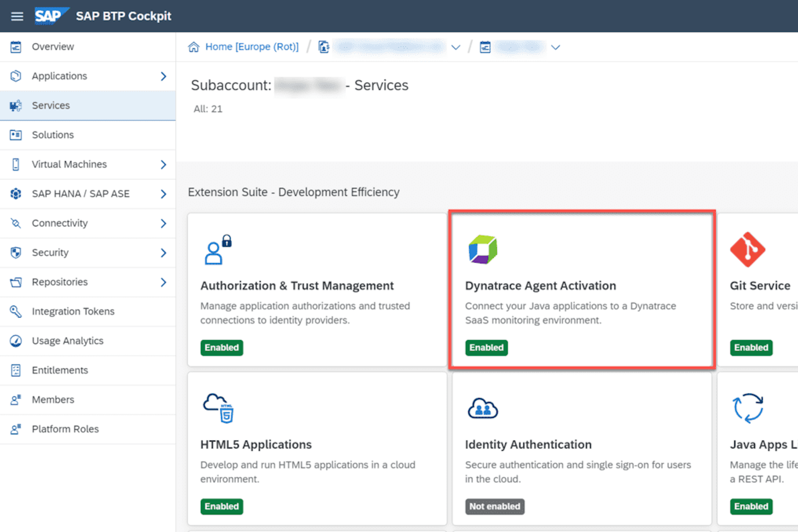The width and height of the screenshot is (798, 532).
Task: Select the Git Service icon
Action: [x=747, y=249]
